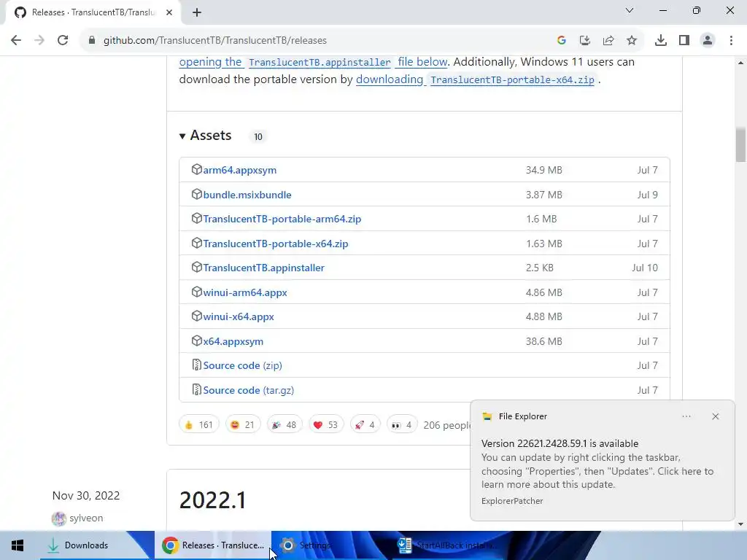Open sylveon's user profile
Viewport: 747px width, 560px height.
pos(86,518)
